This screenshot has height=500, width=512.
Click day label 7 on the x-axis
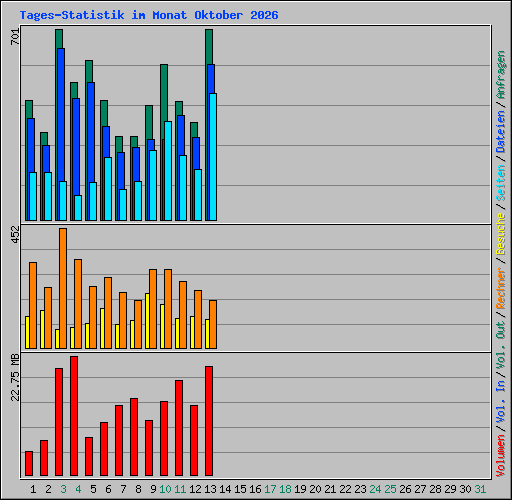pyautogui.click(x=123, y=489)
